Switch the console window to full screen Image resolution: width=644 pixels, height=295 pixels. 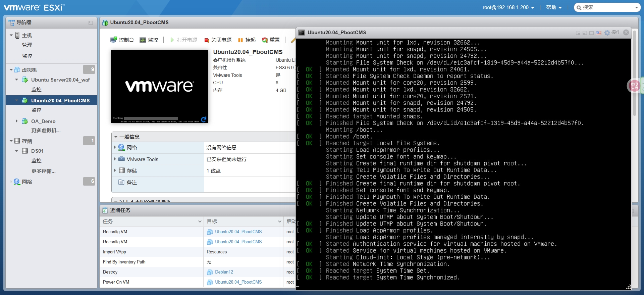591,33
